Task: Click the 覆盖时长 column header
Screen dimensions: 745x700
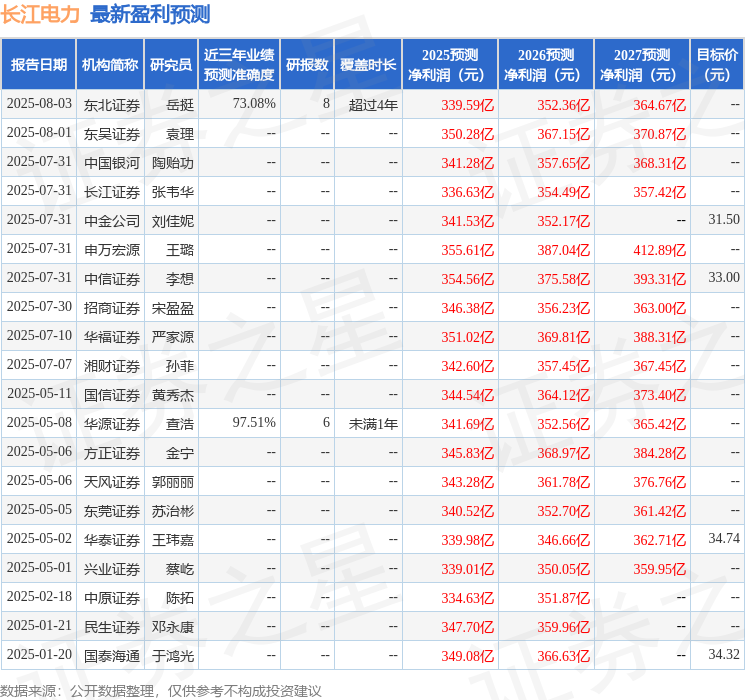Action: click(x=368, y=65)
